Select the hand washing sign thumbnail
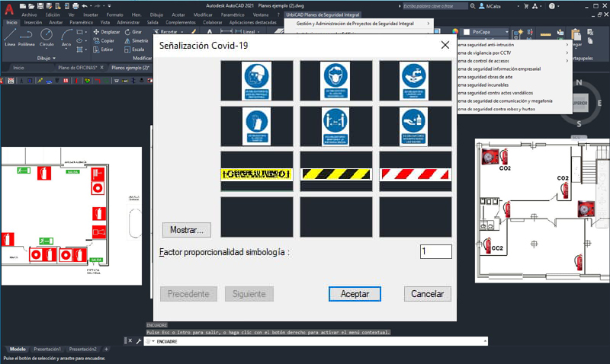The width and height of the screenshot is (610, 364). click(x=416, y=81)
